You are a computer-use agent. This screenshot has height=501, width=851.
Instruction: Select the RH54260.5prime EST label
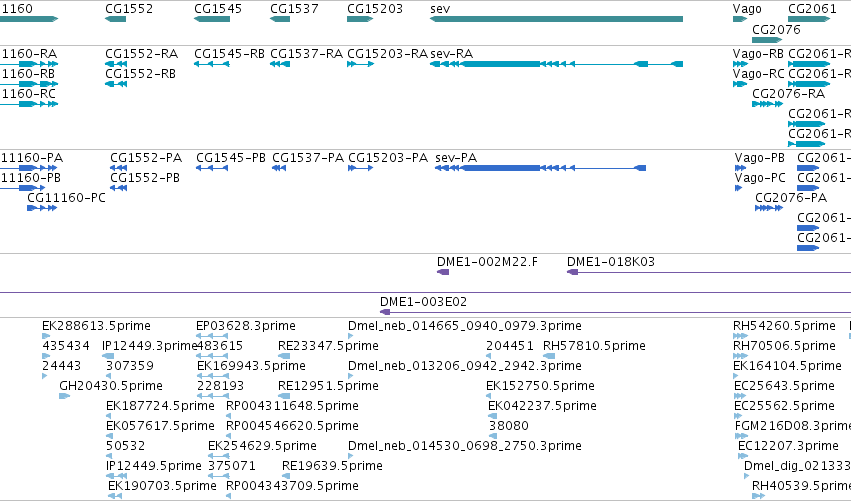(784, 326)
